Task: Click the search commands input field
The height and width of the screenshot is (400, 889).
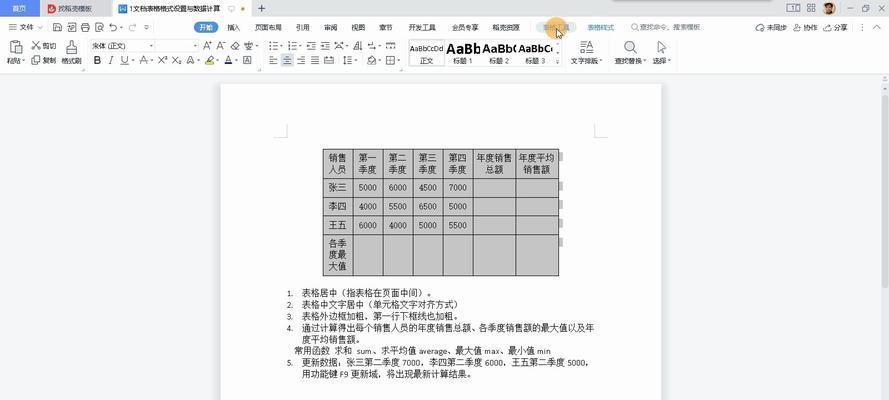Action: [667, 27]
